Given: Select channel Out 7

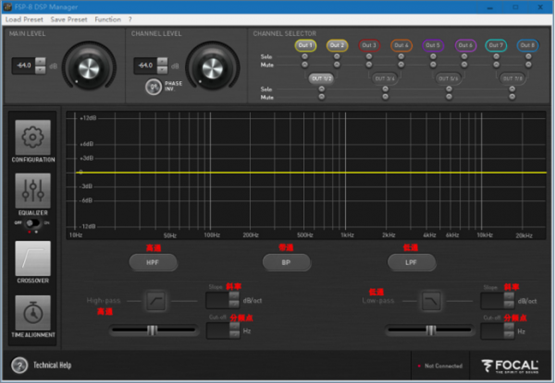Looking at the screenshot, I should click(496, 45).
